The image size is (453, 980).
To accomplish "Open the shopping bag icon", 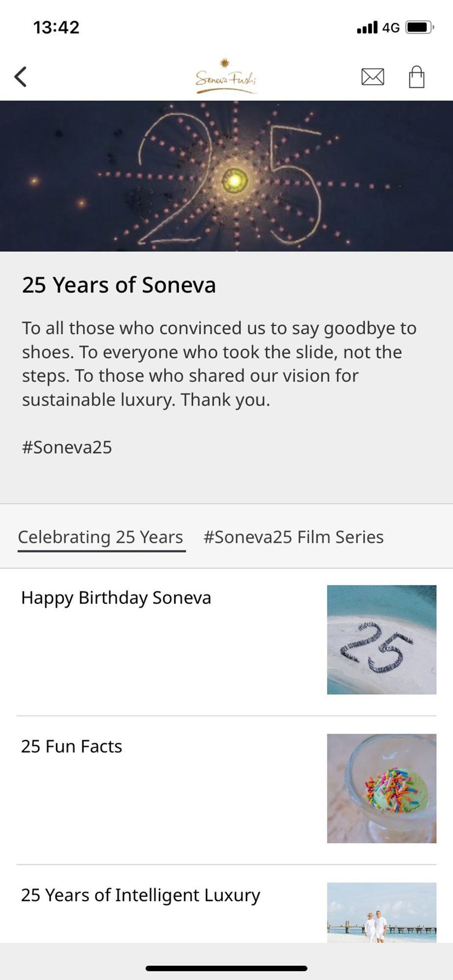I will [417, 77].
